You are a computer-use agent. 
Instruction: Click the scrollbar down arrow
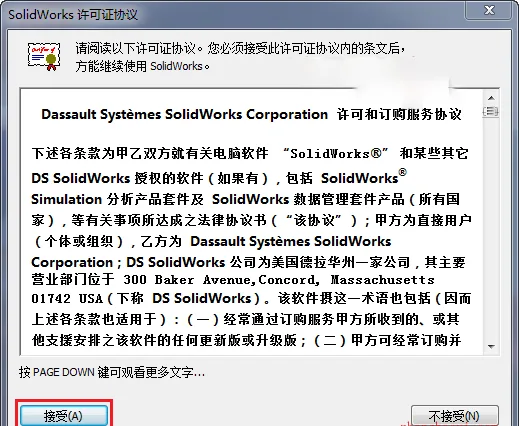point(491,347)
